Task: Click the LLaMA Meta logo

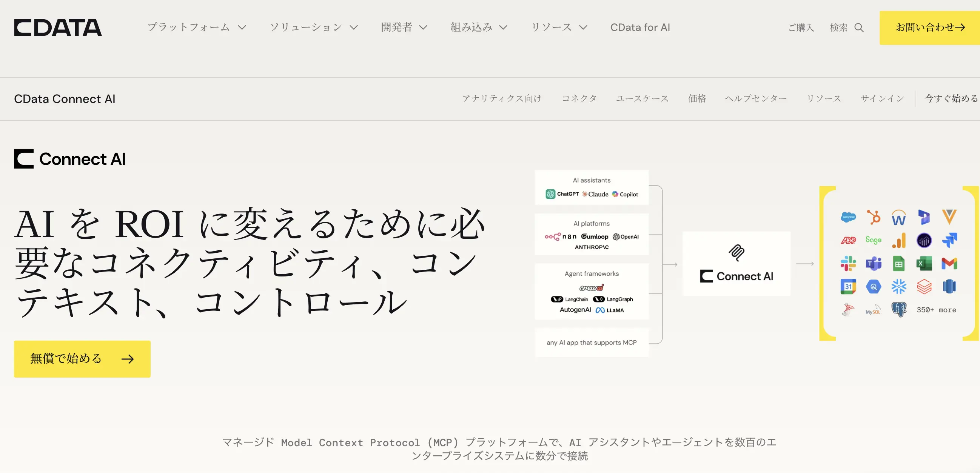Action: pos(609,310)
